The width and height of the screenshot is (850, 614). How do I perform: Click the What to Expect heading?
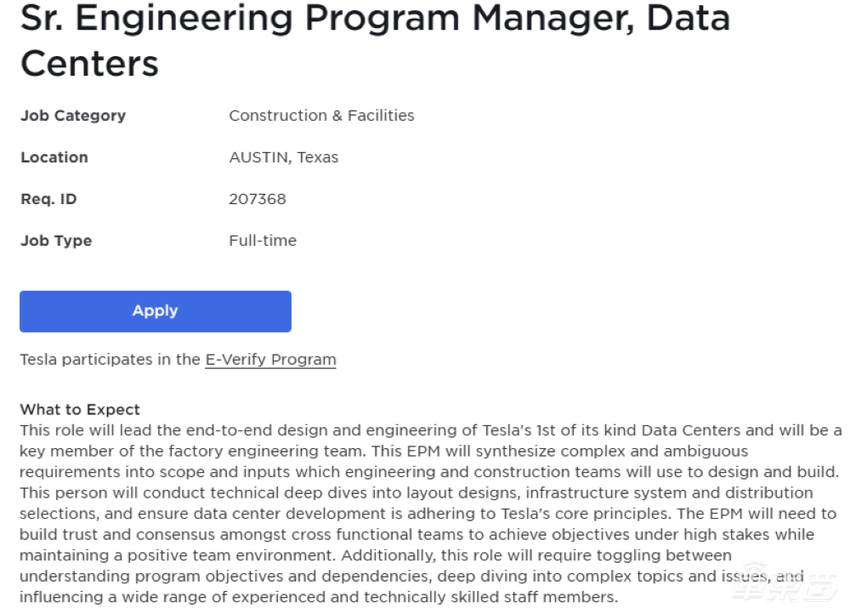[80, 409]
